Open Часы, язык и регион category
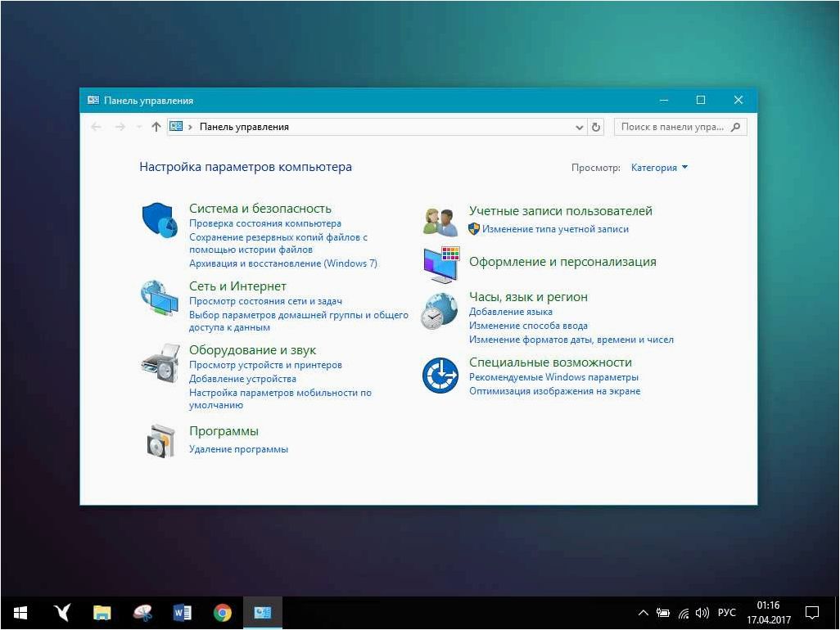Viewport: 840px width, 630px height. 528,297
